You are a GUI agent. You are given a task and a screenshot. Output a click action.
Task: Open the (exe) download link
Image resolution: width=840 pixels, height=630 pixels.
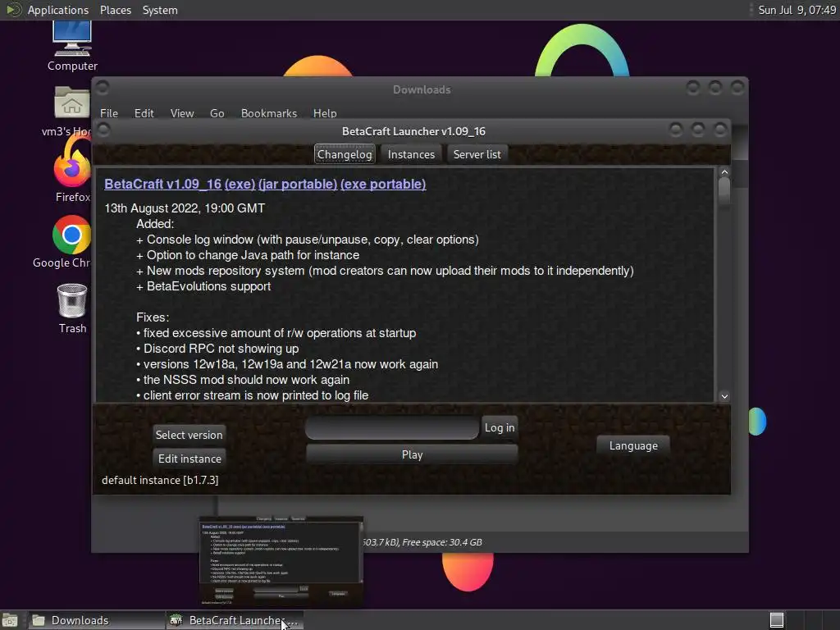click(240, 184)
